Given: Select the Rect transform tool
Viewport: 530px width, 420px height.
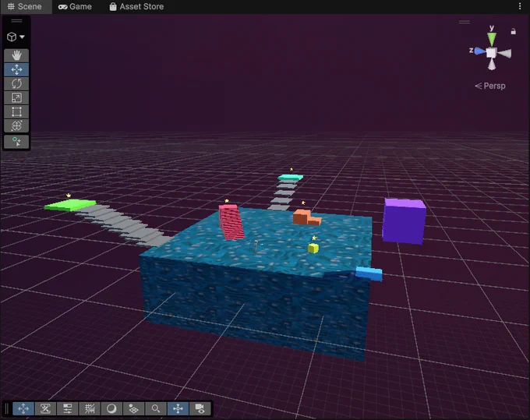Looking at the screenshot, I should point(16,111).
